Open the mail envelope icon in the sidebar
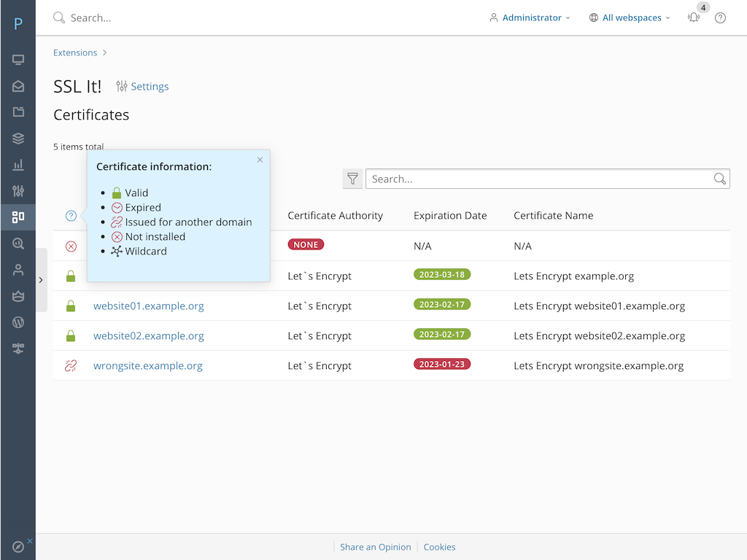747x560 pixels. tap(18, 86)
